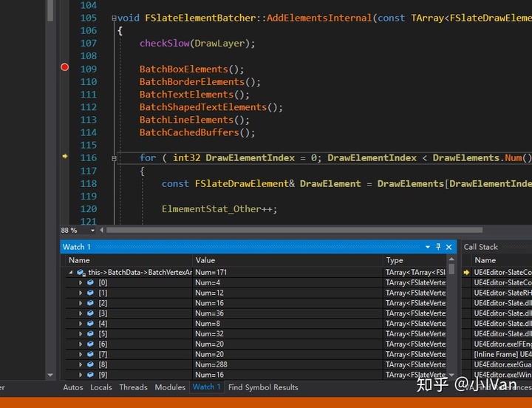
Task: Select the Num=171 value cell
Action: pyautogui.click(x=287, y=272)
